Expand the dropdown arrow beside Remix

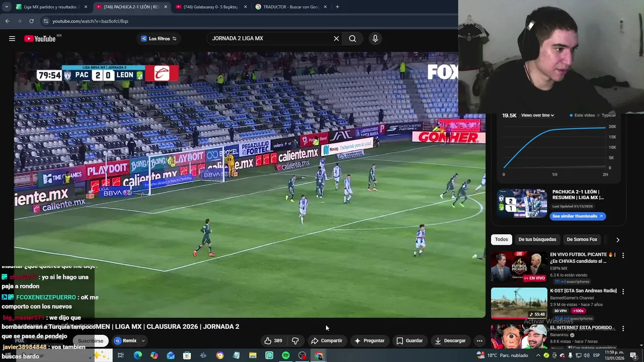tap(143, 341)
